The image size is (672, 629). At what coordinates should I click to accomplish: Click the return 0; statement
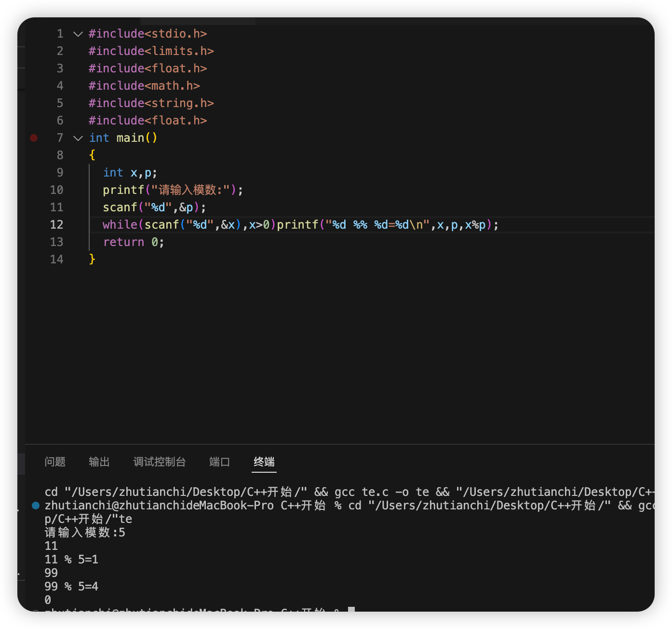point(134,242)
